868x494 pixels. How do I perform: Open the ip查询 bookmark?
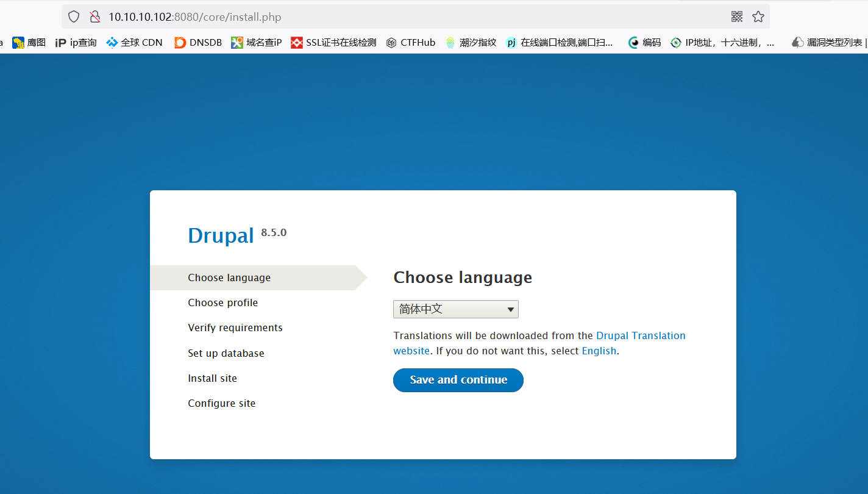point(76,42)
